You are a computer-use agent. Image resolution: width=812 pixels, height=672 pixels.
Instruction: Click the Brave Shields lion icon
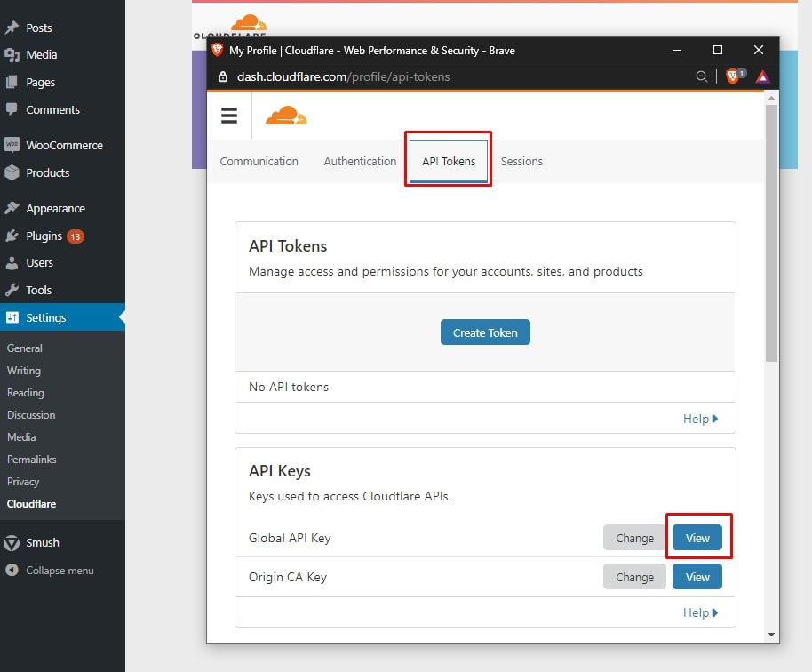coord(732,76)
